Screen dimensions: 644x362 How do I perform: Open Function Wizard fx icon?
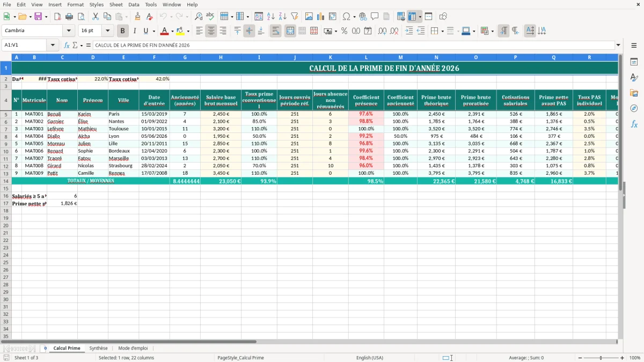[67, 45]
